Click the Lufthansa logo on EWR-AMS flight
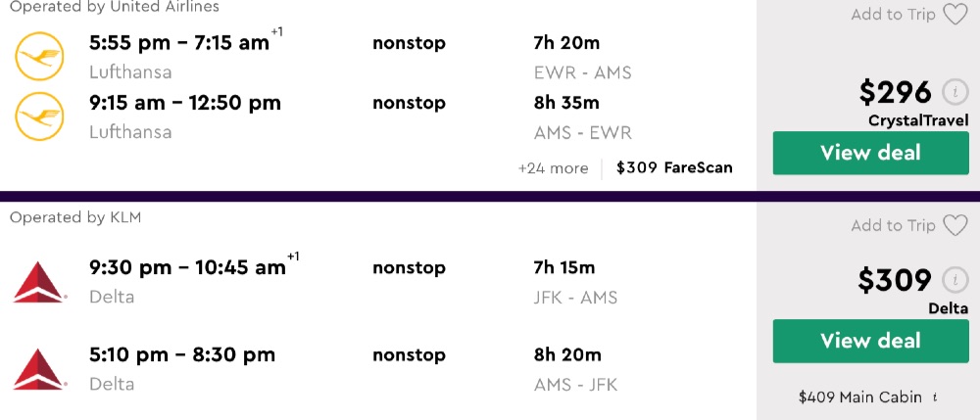The height and width of the screenshot is (420, 980). (39, 56)
